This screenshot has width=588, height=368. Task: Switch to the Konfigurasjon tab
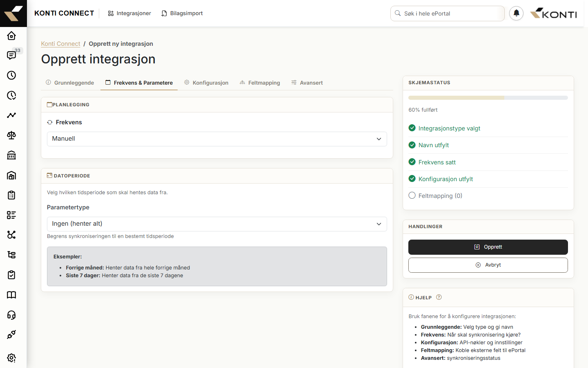coord(206,83)
